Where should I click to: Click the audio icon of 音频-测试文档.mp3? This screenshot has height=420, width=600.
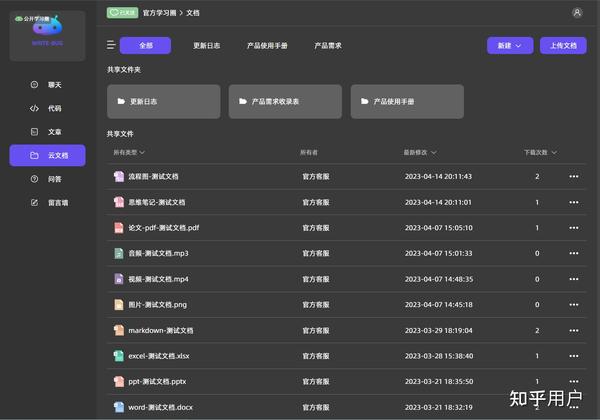(x=119, y=253)
